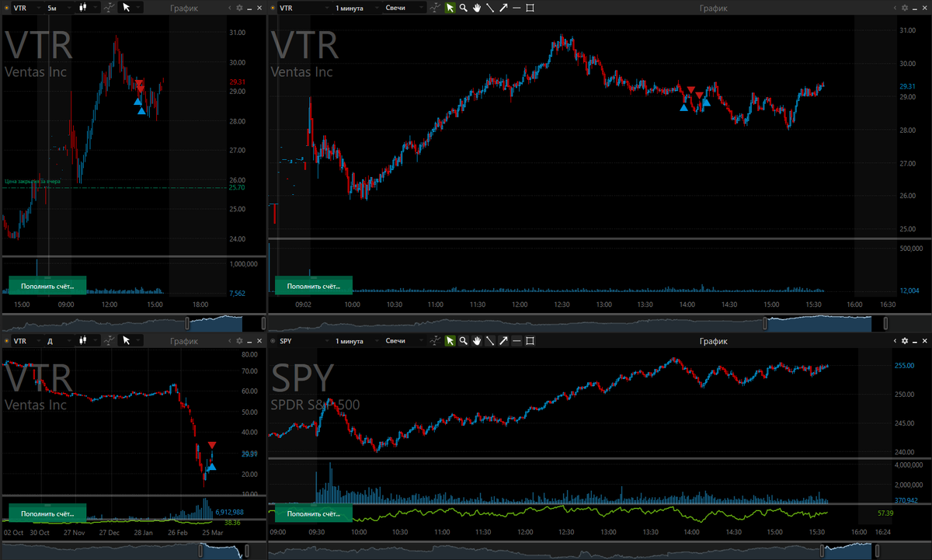
Task: Click the link indicator dot of VTR Д panel
Action: pyautogui.click(x=6, y=340)
